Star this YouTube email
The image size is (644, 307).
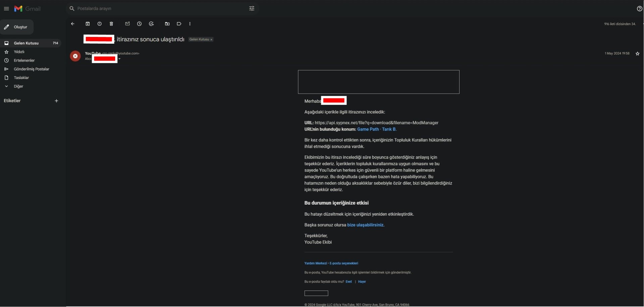tap(638, 54)
